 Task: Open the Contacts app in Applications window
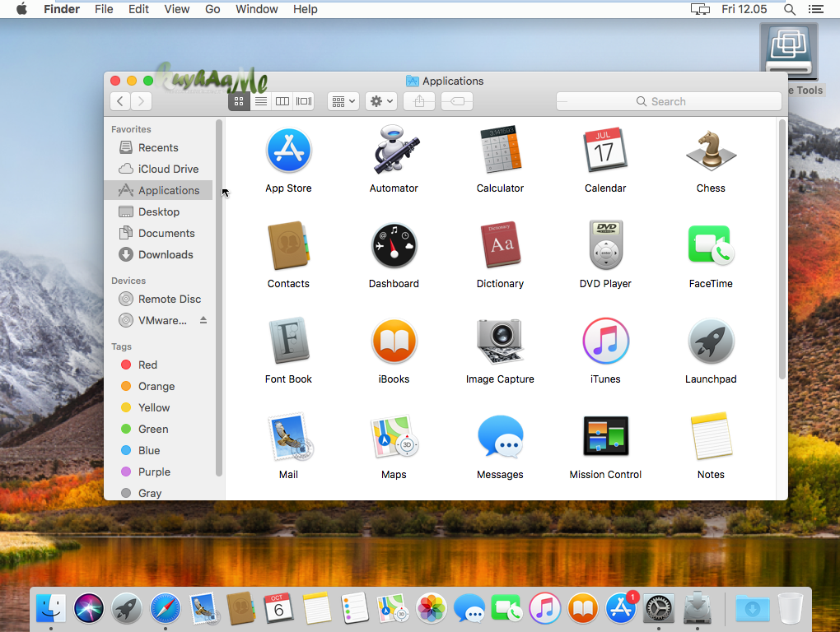click(289, 245)
